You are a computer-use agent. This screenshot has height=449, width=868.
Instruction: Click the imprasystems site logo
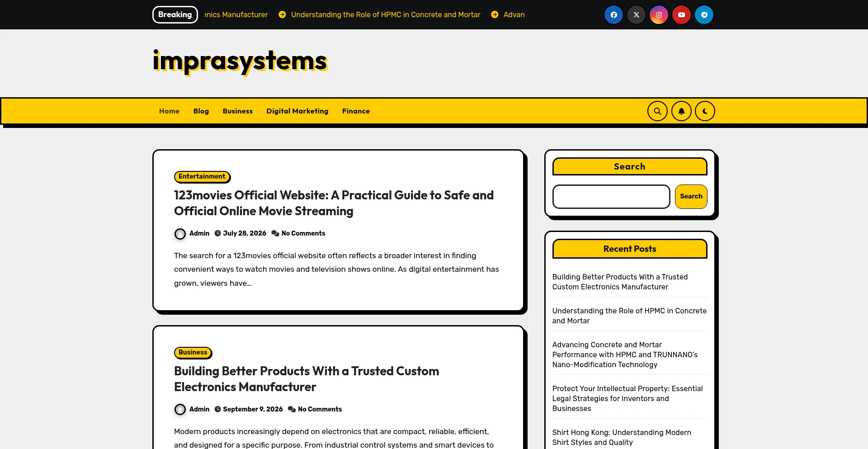point(240,62)
